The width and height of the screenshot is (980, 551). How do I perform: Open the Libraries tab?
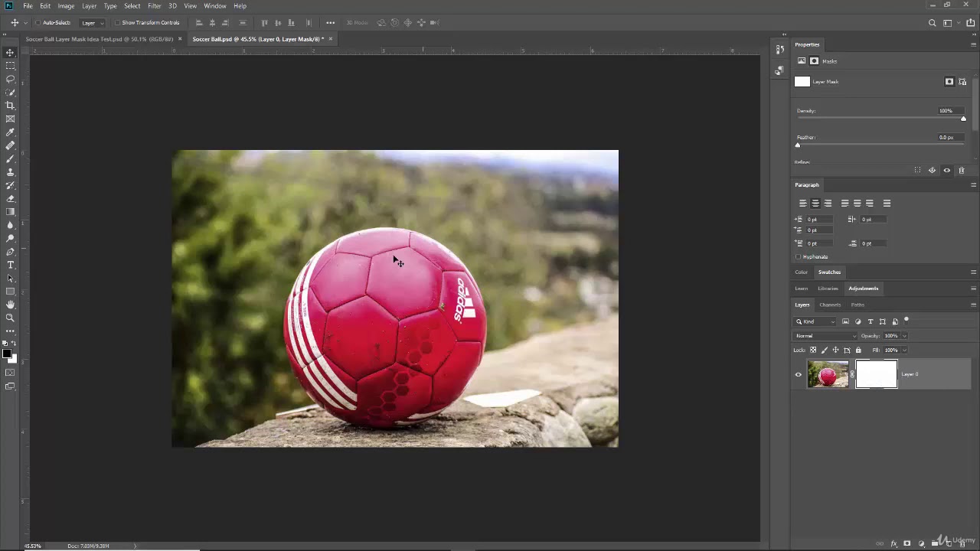tap(828, 289)
